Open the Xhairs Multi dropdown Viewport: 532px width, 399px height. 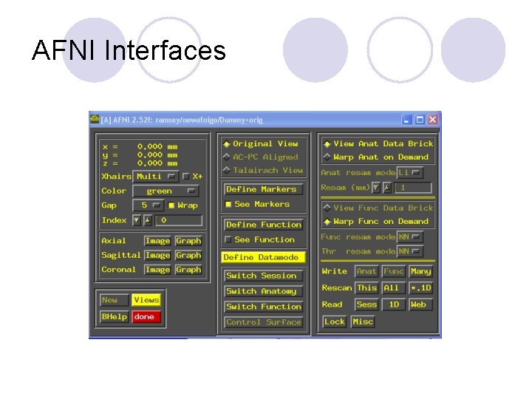click(x=156, y=177)
